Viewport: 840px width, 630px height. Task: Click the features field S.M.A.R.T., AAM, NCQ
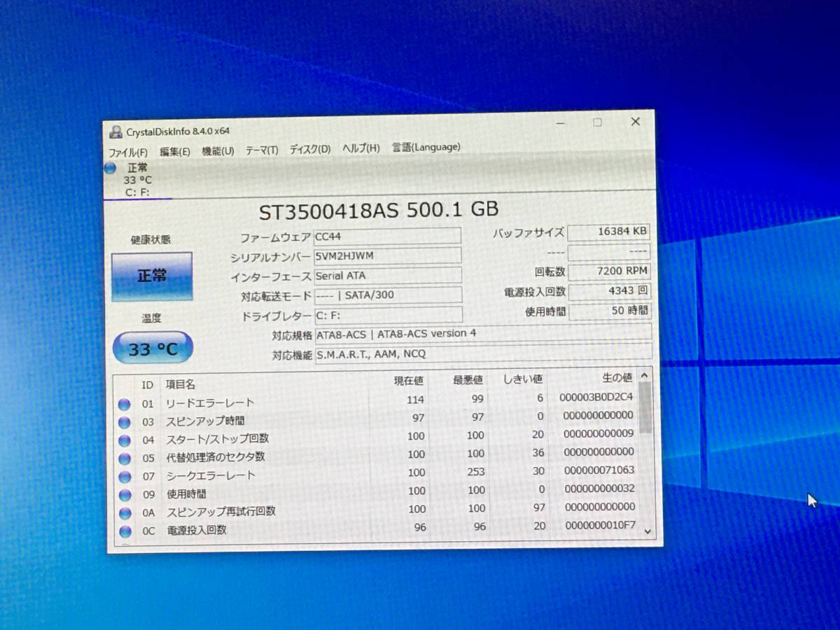(483, 353)
